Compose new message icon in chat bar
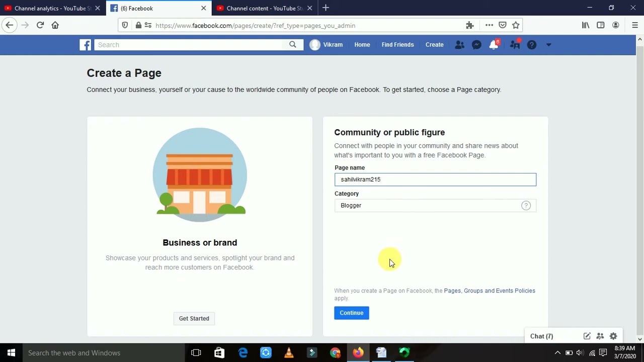Image resolution: width=644 pixels, height=362 pixels. tap(587, 336)
